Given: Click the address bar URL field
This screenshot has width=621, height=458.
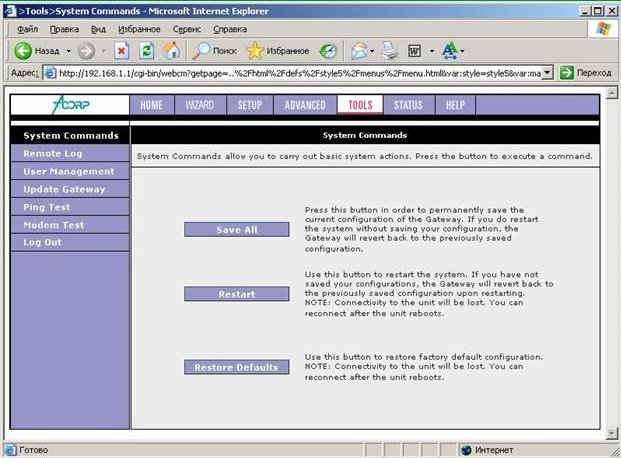Looking at the screenshot, I should tap(299, 73).
